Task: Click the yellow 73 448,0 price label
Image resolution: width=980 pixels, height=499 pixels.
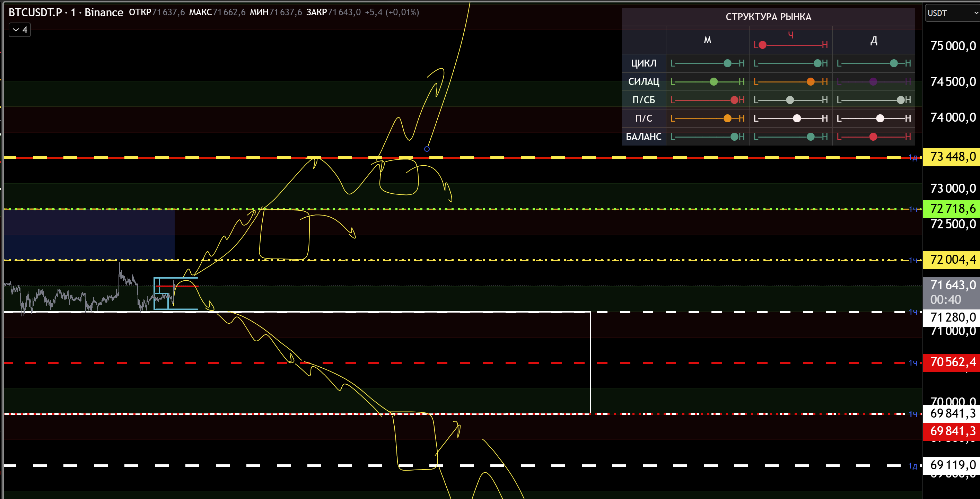Action: point(952,157)
